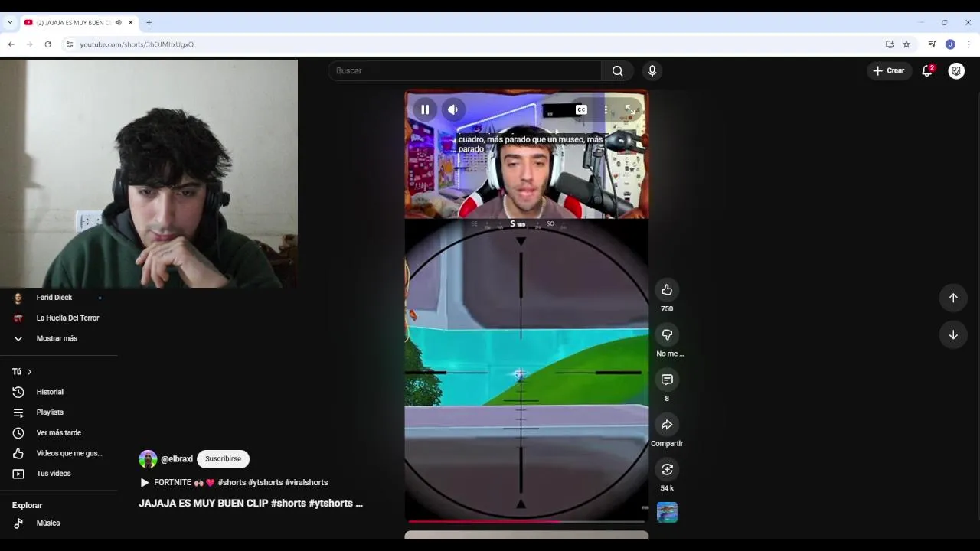Start voice search with microphone icon

coord(652,70)
